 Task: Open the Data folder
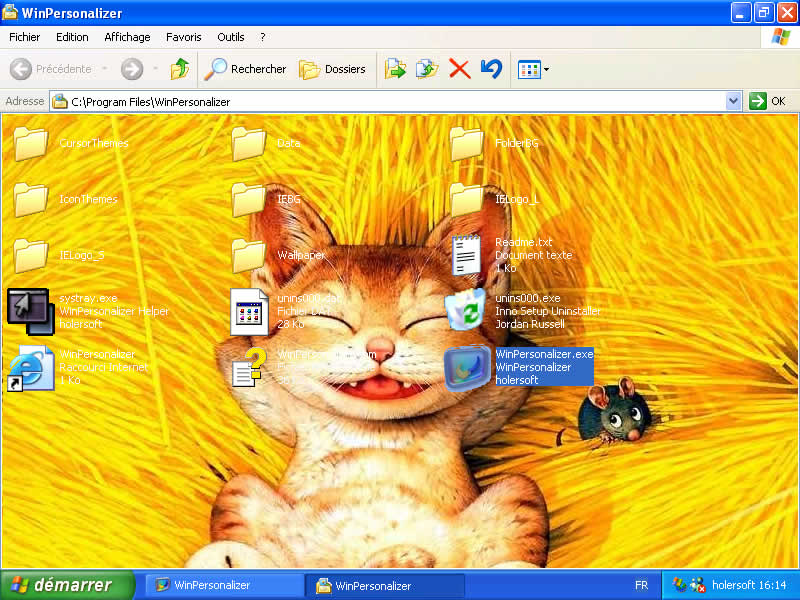248,144
